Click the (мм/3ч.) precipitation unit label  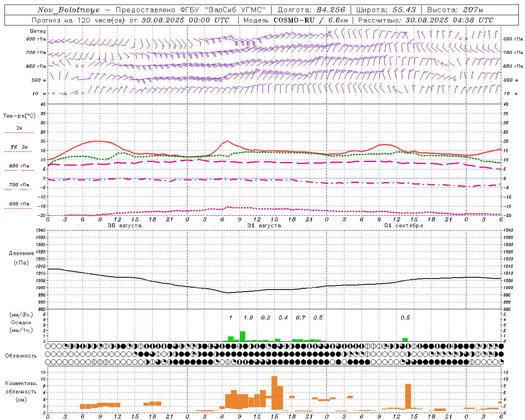[x=21, y=315]
